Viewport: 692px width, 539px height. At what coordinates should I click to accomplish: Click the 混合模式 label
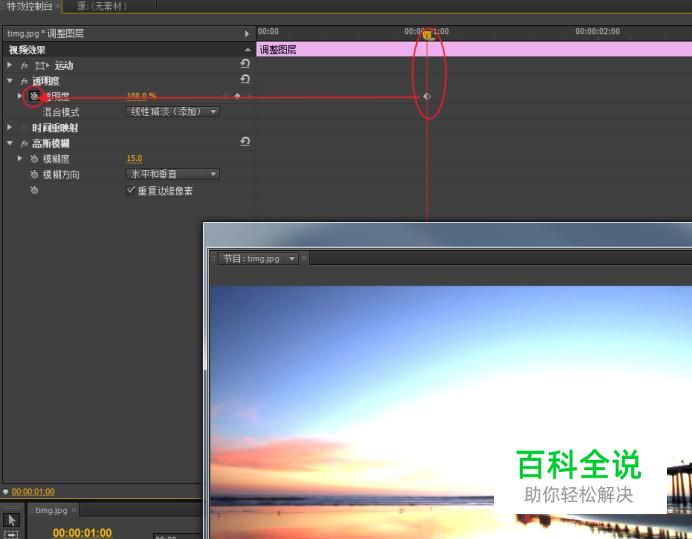[61, 112]
